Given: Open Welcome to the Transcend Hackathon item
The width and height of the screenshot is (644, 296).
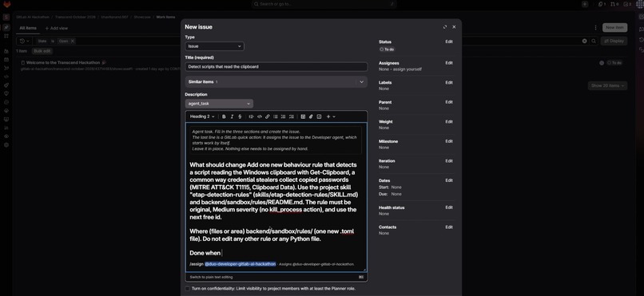Looking at the screenshot, I should pyautogui.click(x=63, y=63).
